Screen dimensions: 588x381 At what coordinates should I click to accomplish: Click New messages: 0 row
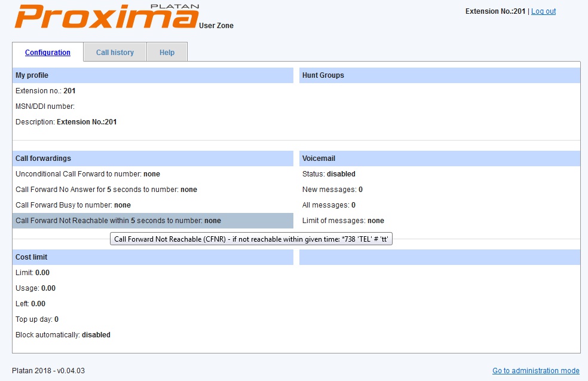439,190
